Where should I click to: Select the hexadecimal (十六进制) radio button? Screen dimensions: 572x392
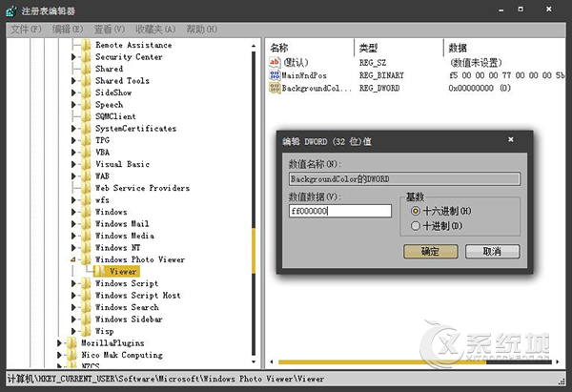coord(415,211)
